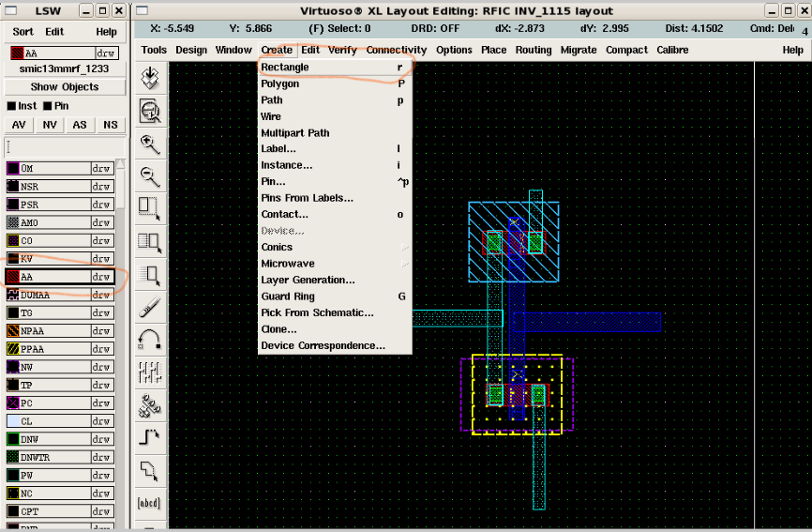
Task: Open the Calibre menu
Action: [672, 50]
